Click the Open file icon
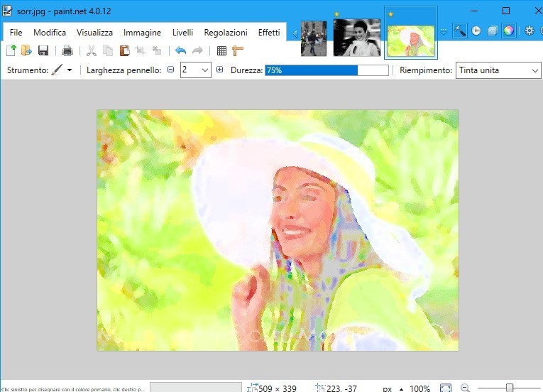 coord(27,50)
